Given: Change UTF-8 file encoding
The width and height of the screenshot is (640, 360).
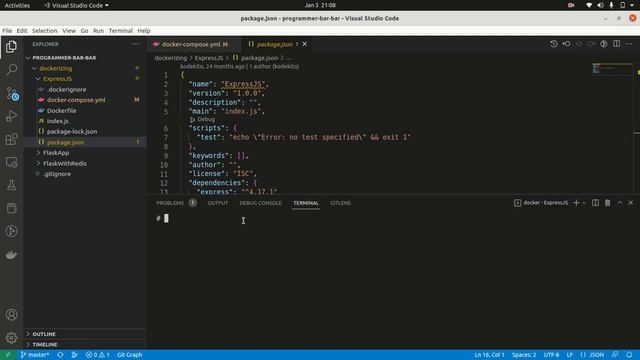Looking at the screenshot, I should 551,355.
